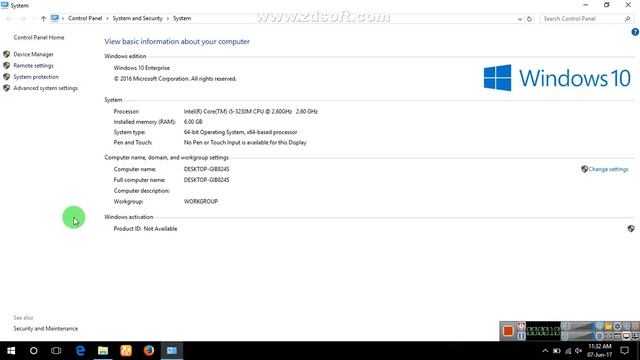Click the System window title icon
640x360 pixels.
[5, 5]
